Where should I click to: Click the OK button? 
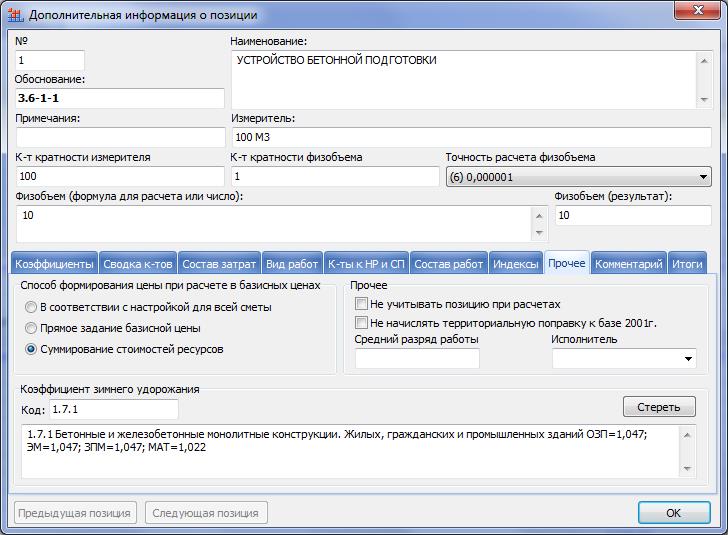click(674, 513)
